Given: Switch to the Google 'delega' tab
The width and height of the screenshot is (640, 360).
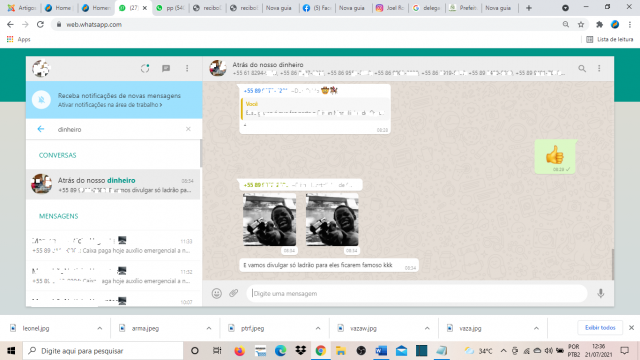Looking at the screenshot, I should coord(426,8).
